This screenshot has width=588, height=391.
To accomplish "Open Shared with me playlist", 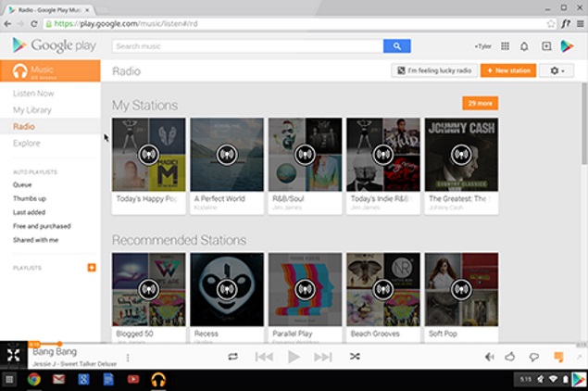I will 35,240.
